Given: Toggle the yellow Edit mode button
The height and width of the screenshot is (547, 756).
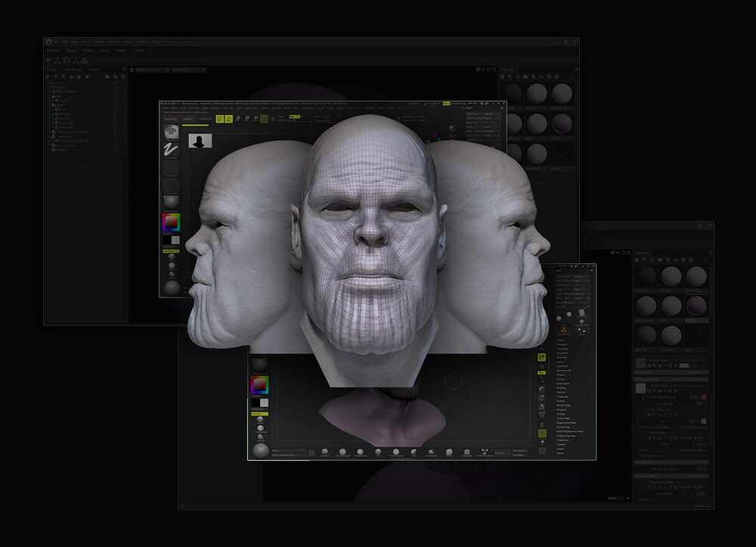Looking at the screenshot, I should (x=219, y=119).
